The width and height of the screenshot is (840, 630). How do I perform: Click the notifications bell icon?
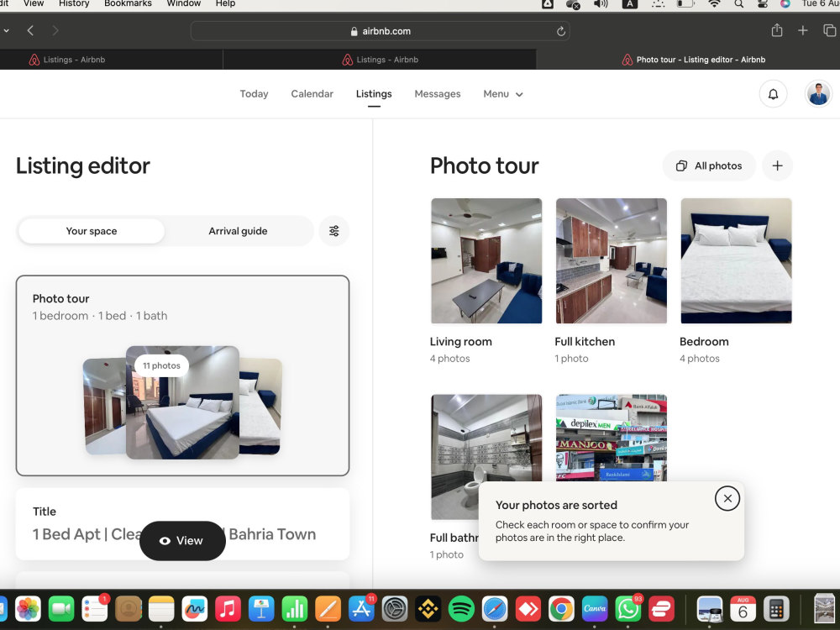coord(773,94)
